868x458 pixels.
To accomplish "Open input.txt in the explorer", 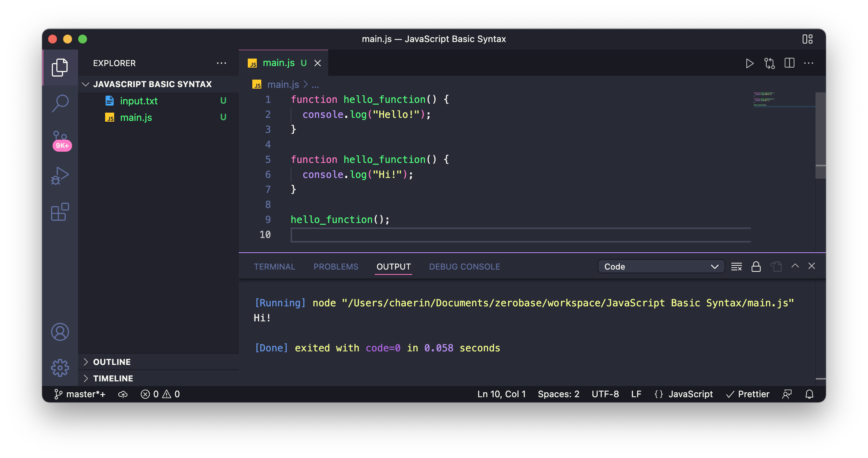I will (139, 101).
